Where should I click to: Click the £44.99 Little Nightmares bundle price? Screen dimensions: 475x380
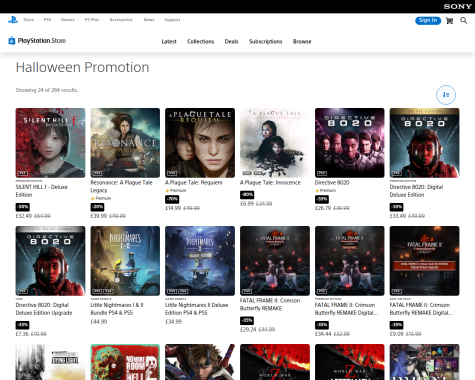tap(99, 322)
